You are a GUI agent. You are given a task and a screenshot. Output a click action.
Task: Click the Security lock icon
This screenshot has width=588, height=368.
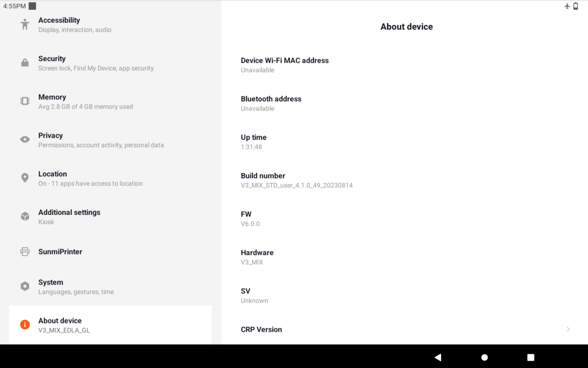click(x=25, y=63)
